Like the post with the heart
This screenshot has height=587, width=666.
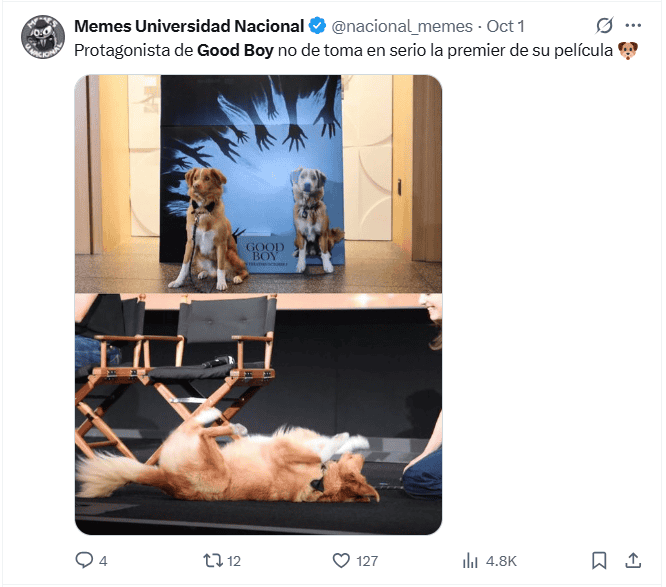(341, 560)
